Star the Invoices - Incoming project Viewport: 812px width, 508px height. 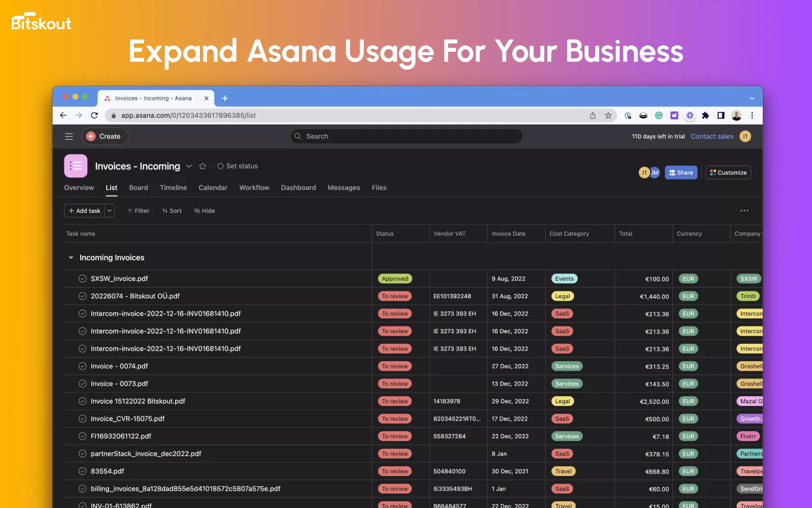[x=202, y=166]
